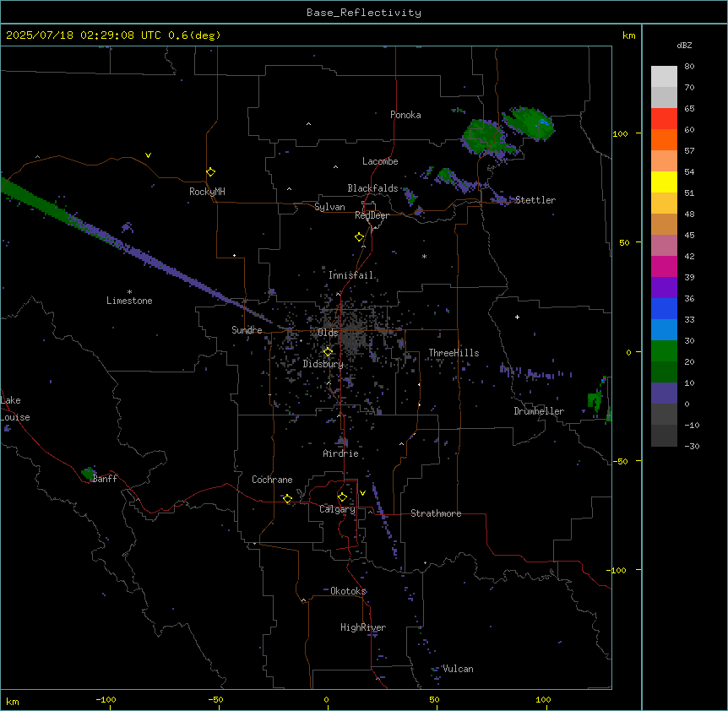
Task: Click the Innisfail label
Action: 351,275
